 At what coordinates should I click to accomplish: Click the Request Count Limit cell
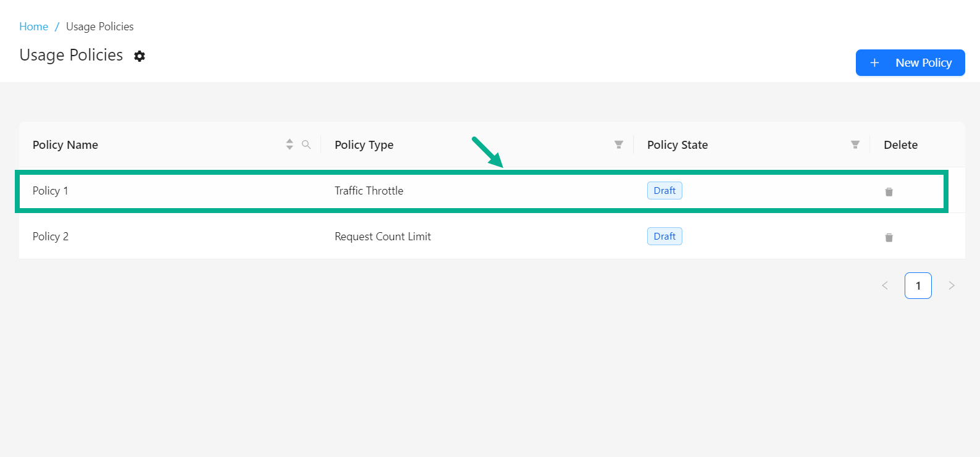tap(383, 237)
